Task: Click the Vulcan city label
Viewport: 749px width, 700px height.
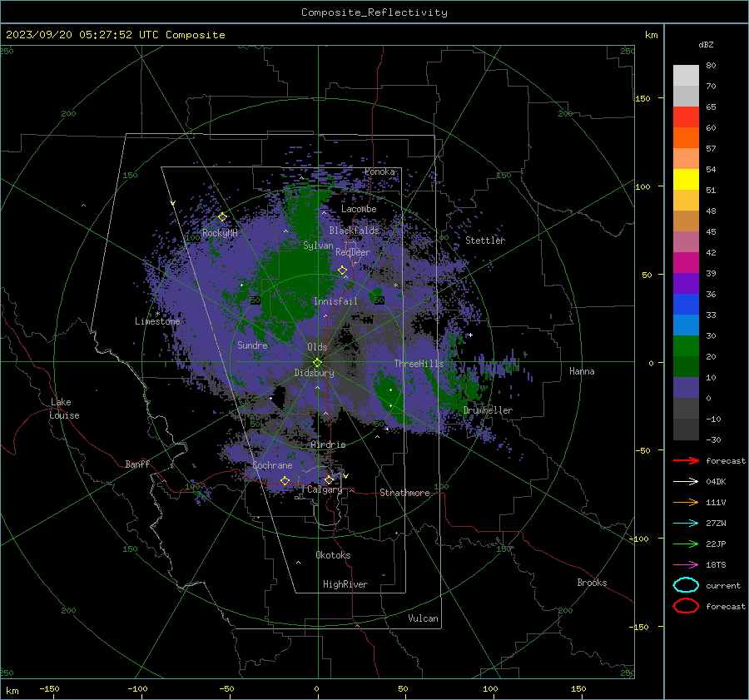Action: [x=423, y=618]
